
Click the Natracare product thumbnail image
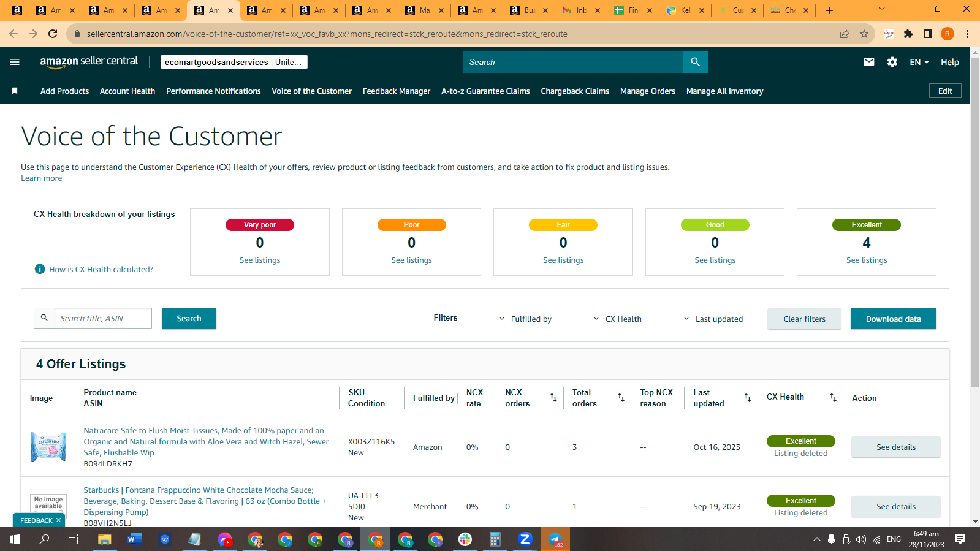[x=48, y=447]
